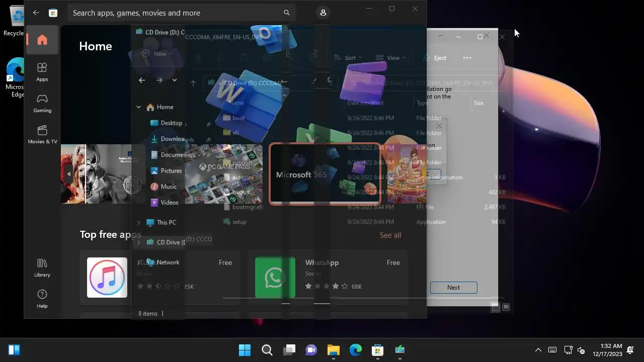Open the Microsoft 365 featured tile
The width and height of the screenshot is (644, 362).
click(325, 174)
